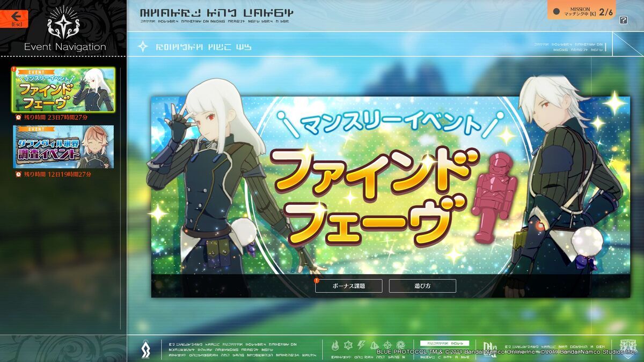Click the flame element icon in bottom bar

click(x=335, y=345)
